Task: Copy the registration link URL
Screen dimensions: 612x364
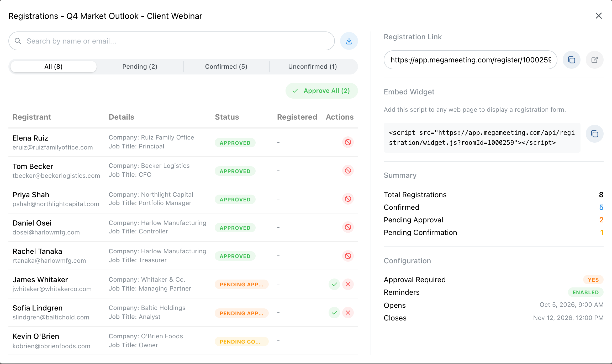Action: click(x=571, y=60)
